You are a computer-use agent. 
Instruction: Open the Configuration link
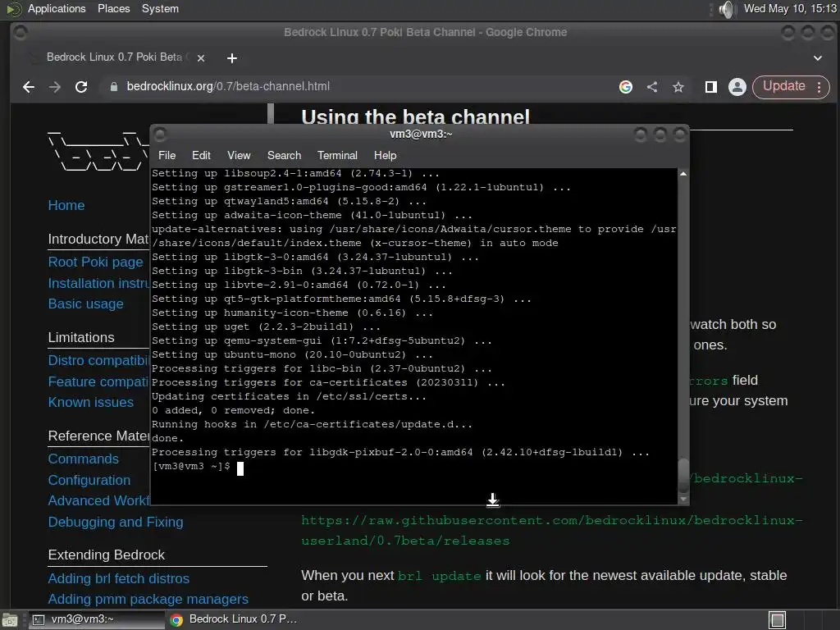coord(89,480)
